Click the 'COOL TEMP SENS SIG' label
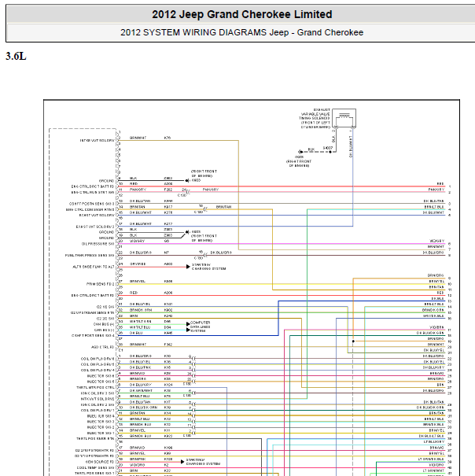 tap(96, 467)
